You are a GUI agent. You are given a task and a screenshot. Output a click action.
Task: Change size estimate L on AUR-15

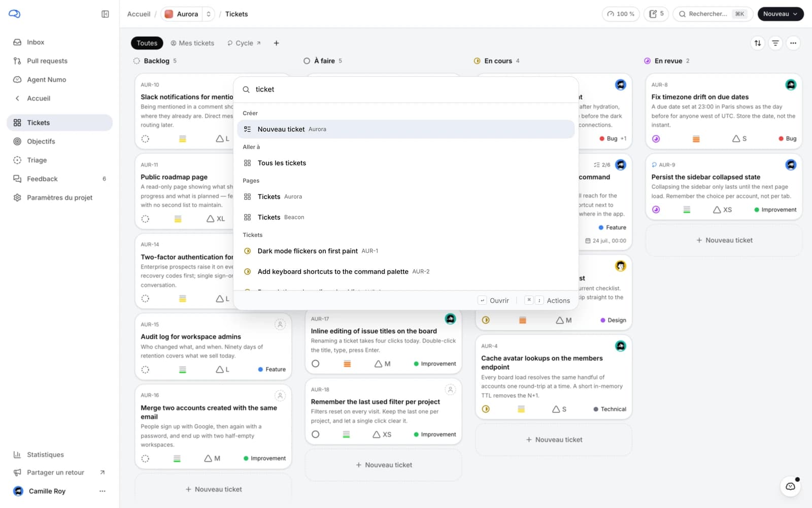[222, 369]
